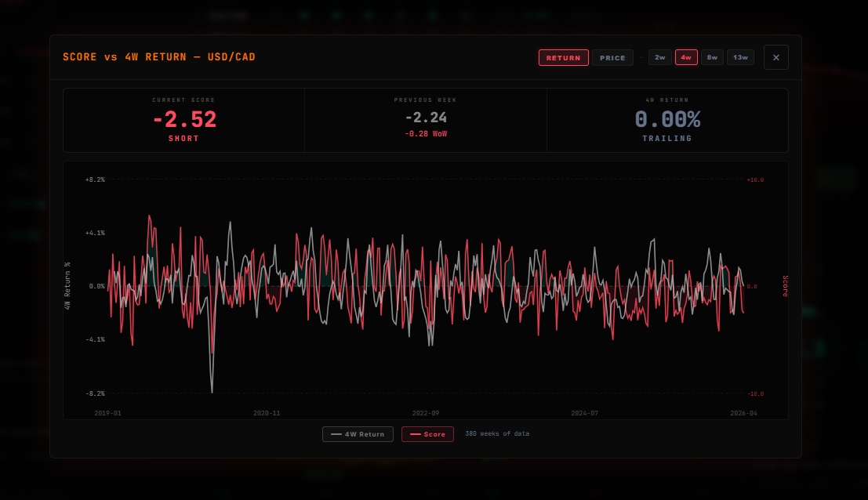The image size is (868, 500).
Task: Click the PREVIOUS WEEK stat card
Action: point(425,120)
